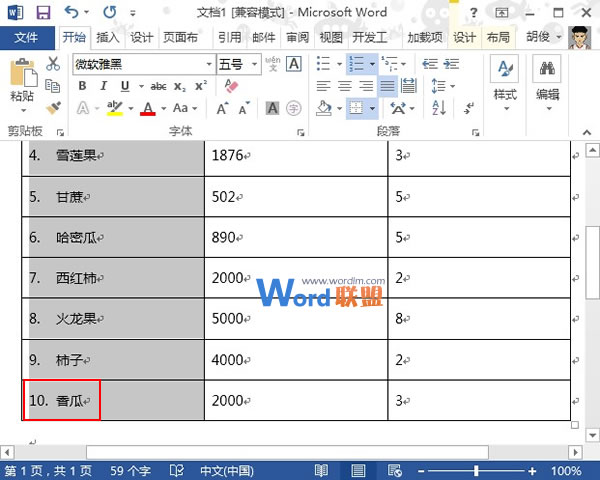Toggle Underline formatting
The image size is (600, 480).
pos(125,86)
